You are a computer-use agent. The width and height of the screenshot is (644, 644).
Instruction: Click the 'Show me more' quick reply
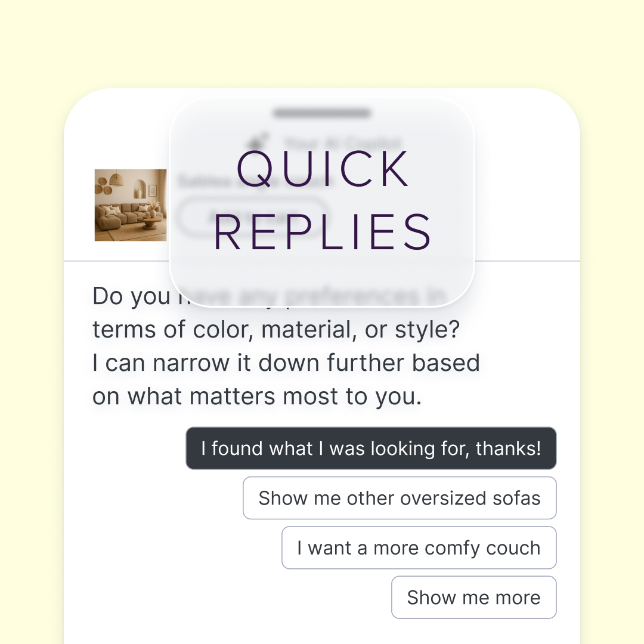coord(474,597)
